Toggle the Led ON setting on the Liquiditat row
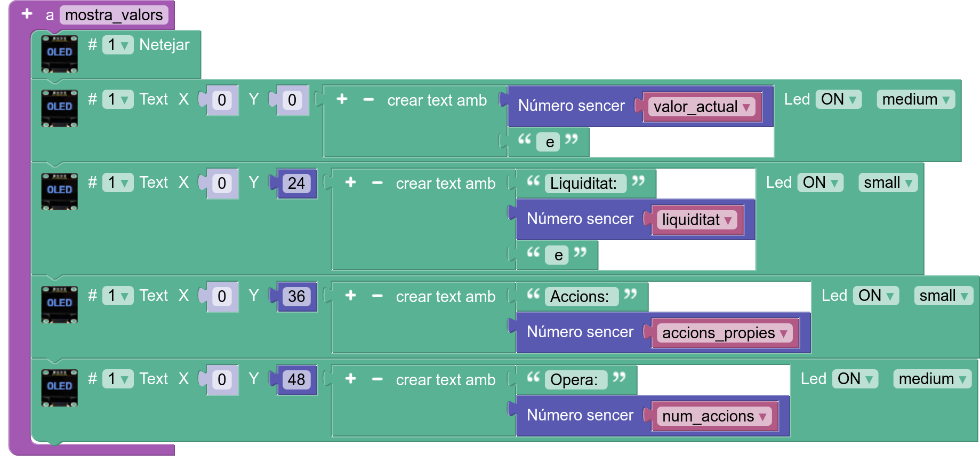 tap(820, 182)
